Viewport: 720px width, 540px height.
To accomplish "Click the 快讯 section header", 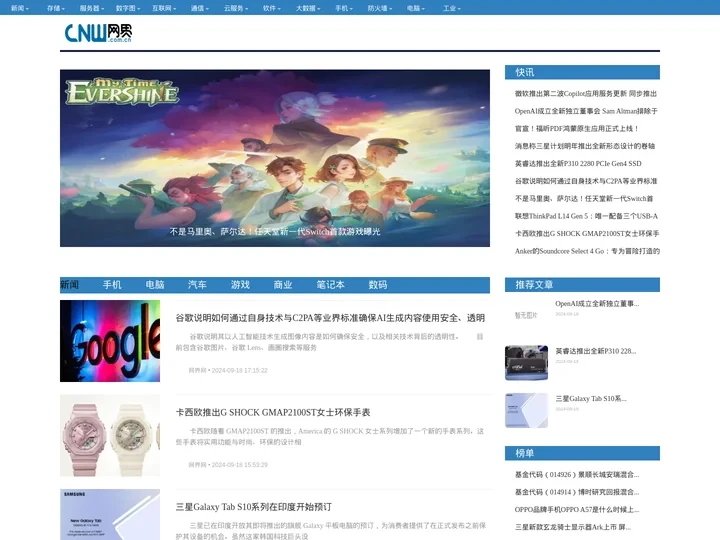I will (582, 72).
